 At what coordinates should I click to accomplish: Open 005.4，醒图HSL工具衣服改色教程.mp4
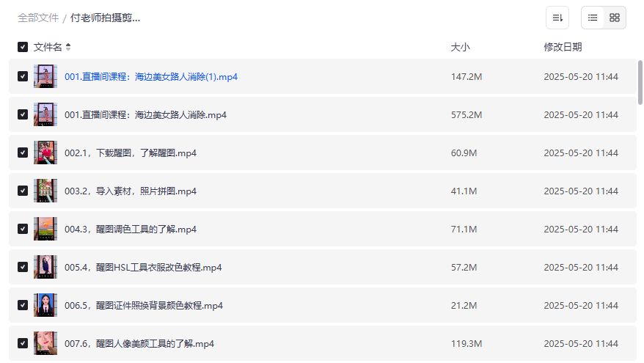pos(143,268)
